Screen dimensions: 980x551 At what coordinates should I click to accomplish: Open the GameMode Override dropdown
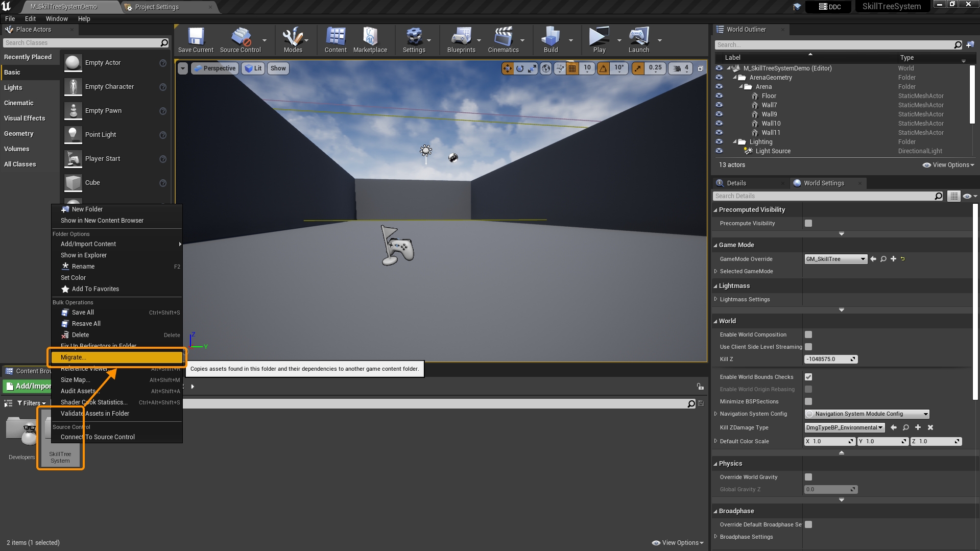835,259
